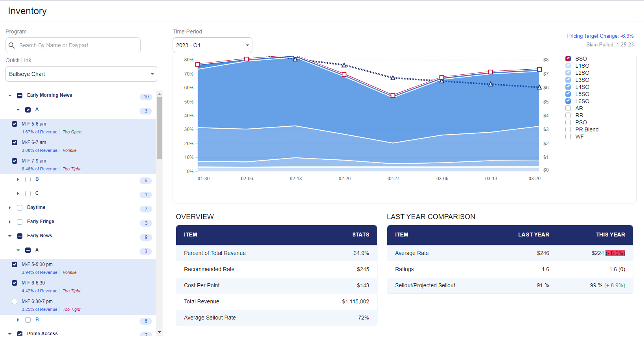Toggle the L3SO legend series
Image resolution: width=644 pixels, height=338 pixels.
pyautogui.click(x=568, y=80)
